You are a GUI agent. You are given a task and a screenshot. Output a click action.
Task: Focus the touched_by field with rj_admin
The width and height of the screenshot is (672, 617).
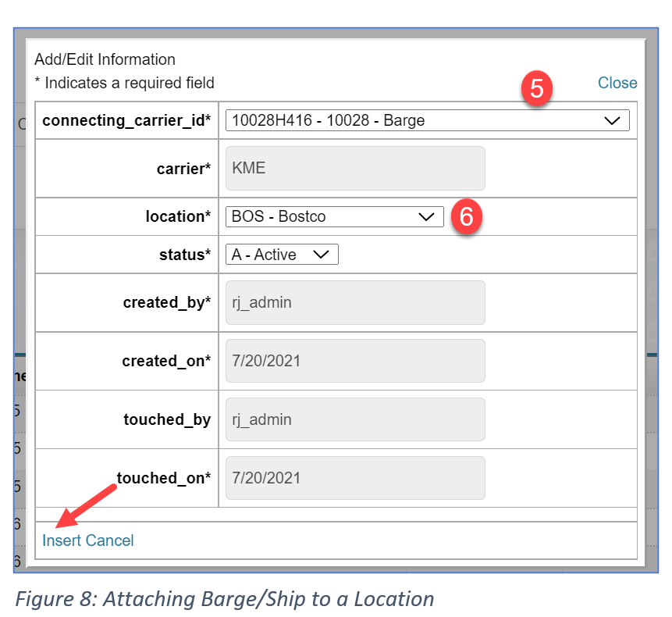355,419
